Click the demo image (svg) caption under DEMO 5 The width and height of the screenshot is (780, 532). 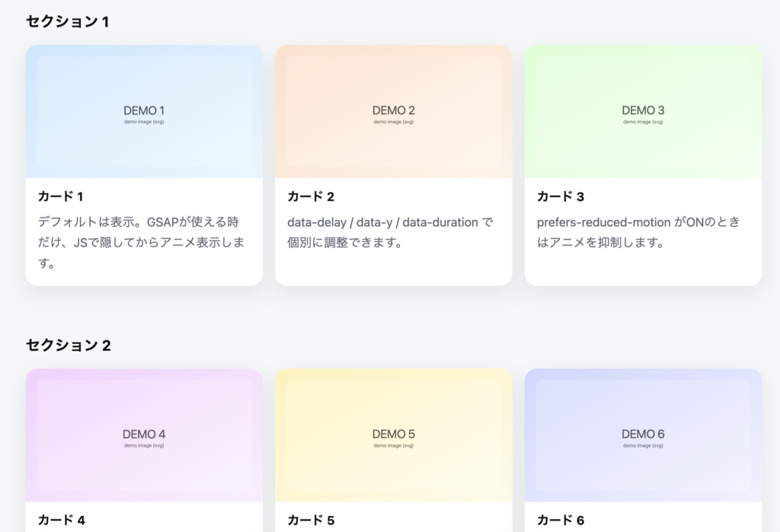(x=393, y=444)
